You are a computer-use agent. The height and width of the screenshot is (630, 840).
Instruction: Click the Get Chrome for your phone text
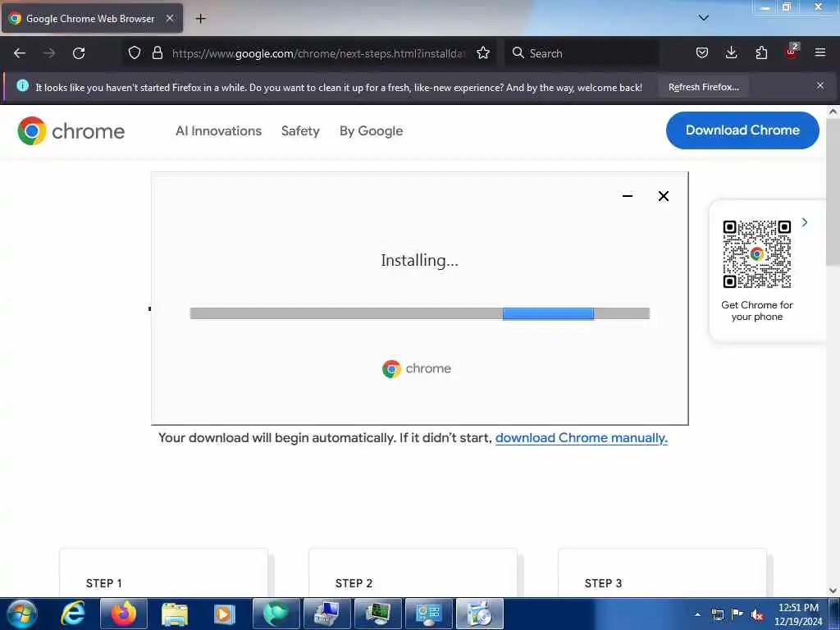click(756, 311)
